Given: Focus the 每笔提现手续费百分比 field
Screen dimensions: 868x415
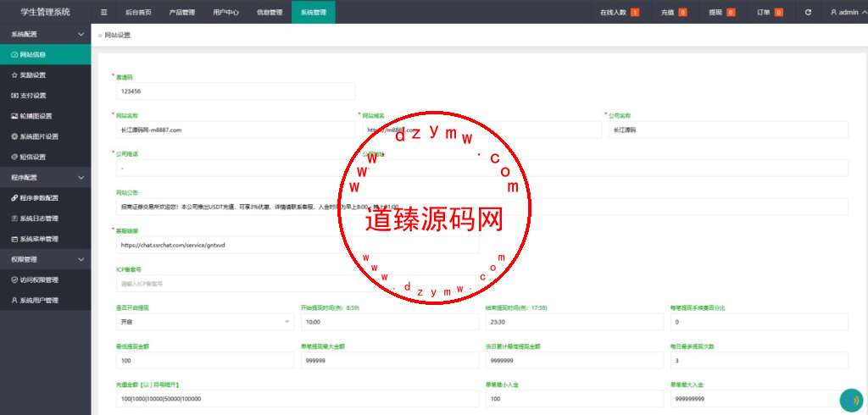Looking at the screenshot, I should coord(759,322).
